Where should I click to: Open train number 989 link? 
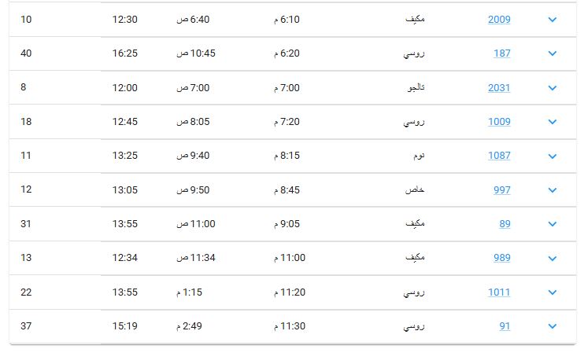click(501, 258)
